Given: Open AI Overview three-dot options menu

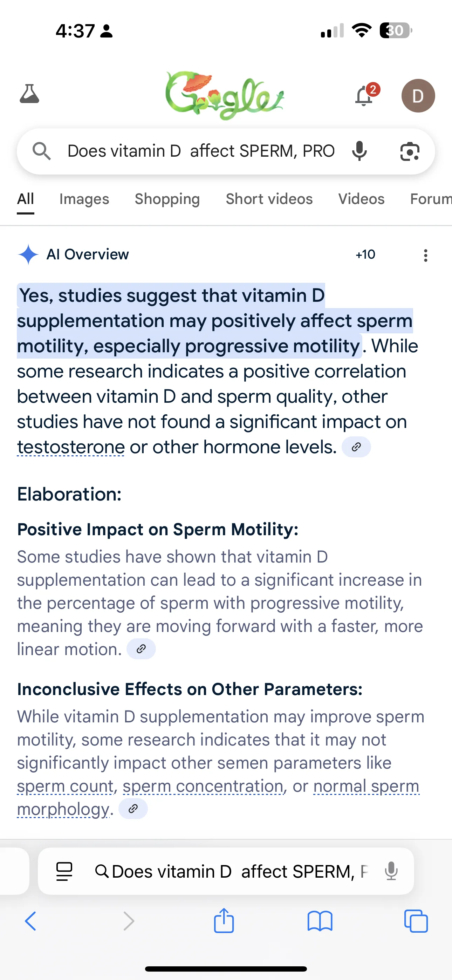Looking at the screenshot, I should click(425, 255).
